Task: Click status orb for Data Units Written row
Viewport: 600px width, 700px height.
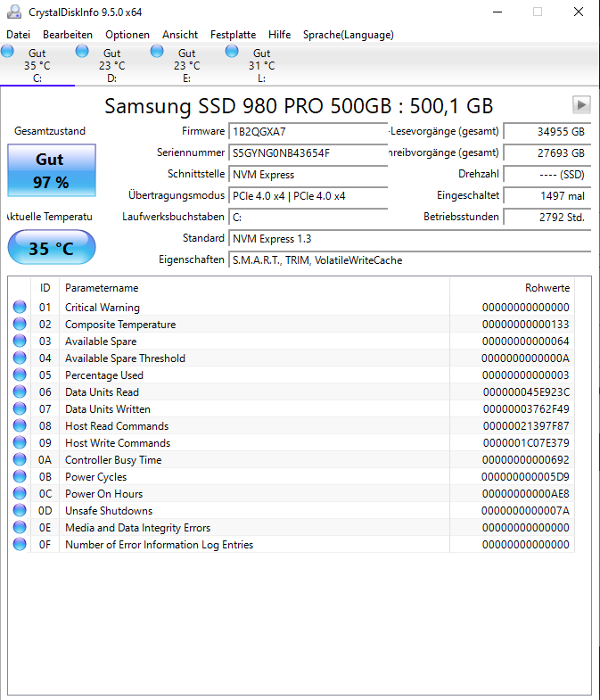Action: tap(20, 408)
